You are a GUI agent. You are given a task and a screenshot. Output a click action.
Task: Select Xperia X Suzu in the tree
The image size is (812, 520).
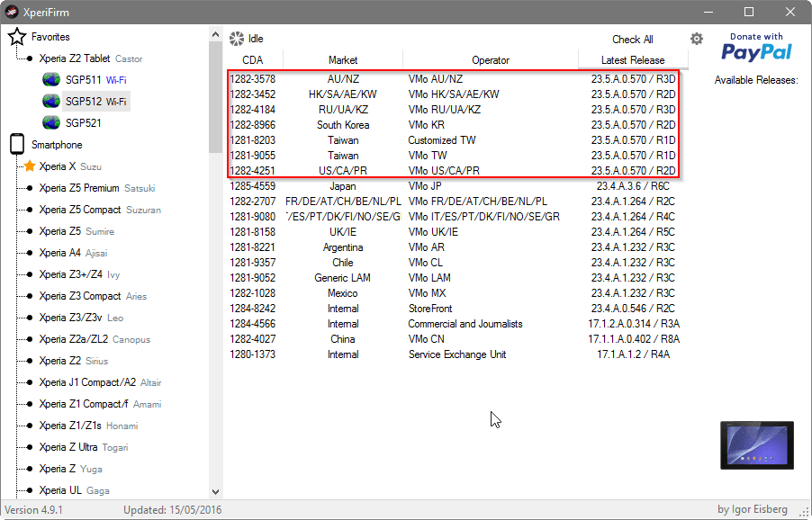70,166
